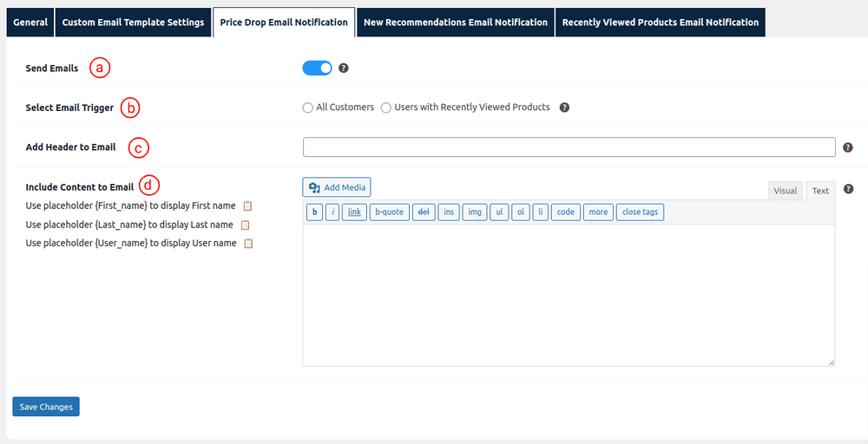Click the Include Content to Email label
The image size is (868, 444).
(x=80, y=187)
